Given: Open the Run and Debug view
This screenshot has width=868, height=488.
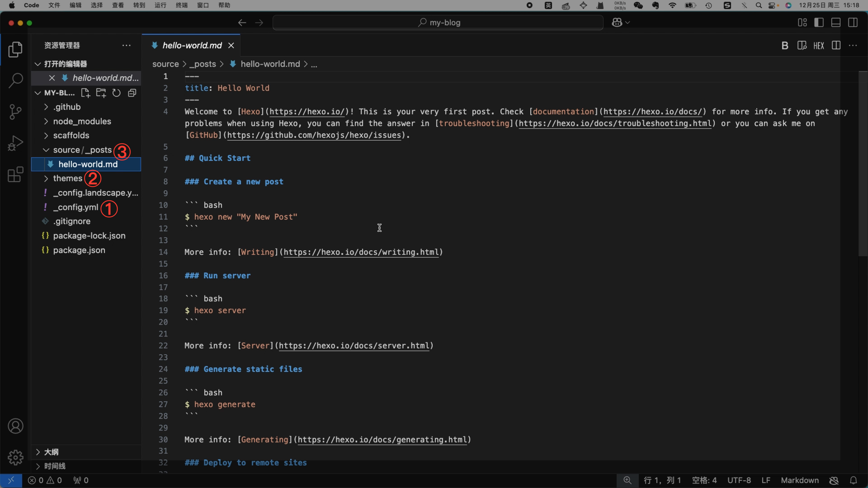Looking at the screenshot, I should (x=15, y=143).
